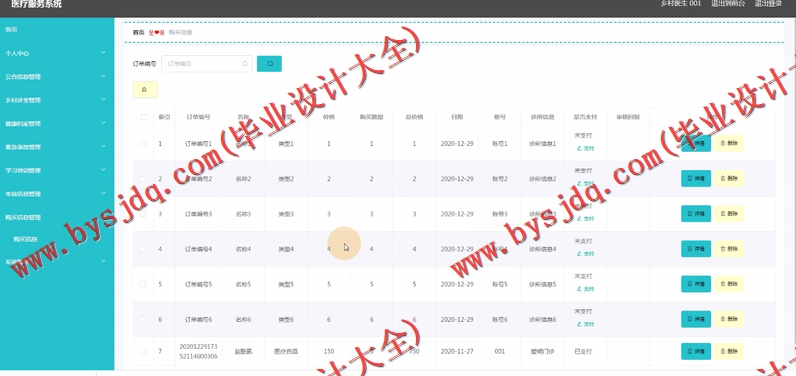This screenshot has height=376, width=796.
Task: Delete row 订单编号1 with 删除 button
Action: (x=729, y=144)
